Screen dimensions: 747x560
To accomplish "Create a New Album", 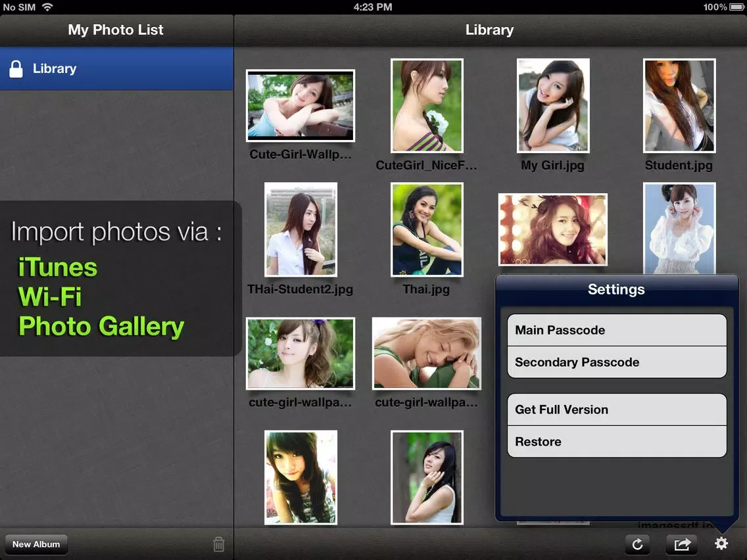I will 36,544.
